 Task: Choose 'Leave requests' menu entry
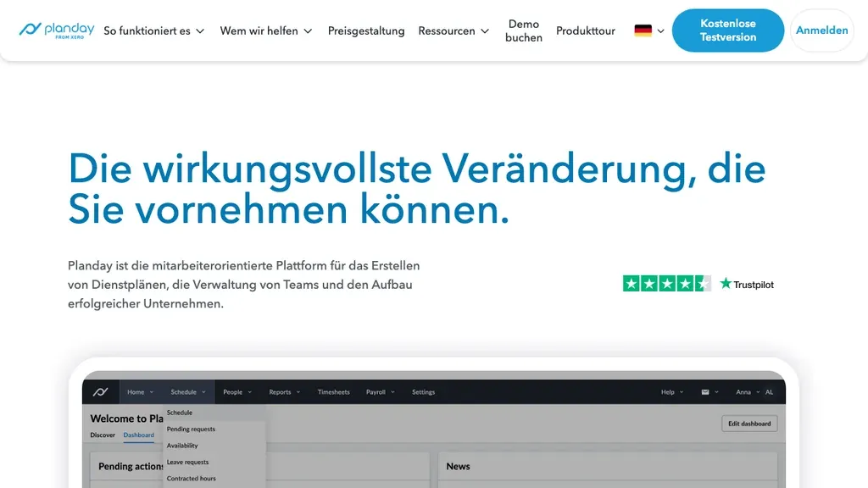(187, 462)
